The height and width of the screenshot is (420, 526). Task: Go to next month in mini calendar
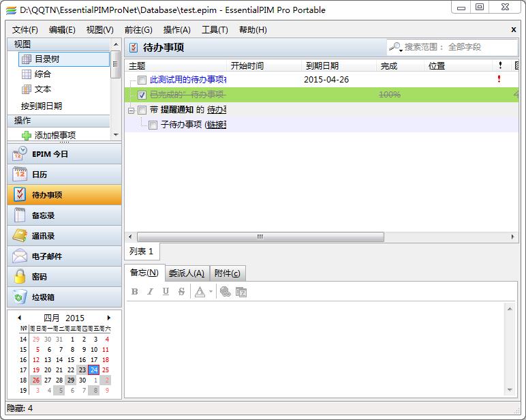tap(108, 318)
